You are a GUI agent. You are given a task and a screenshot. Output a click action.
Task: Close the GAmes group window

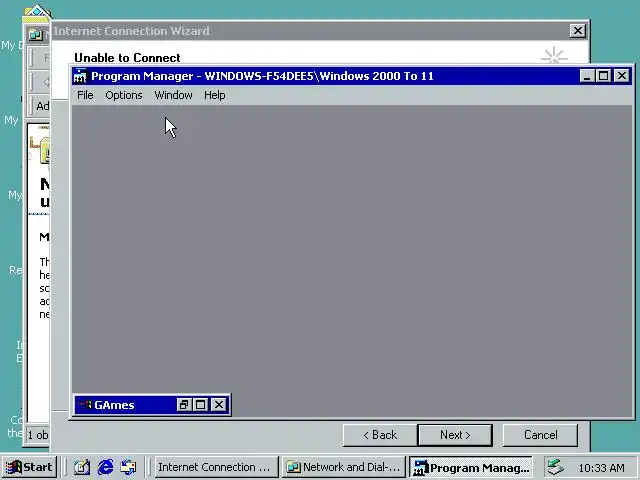(x=219, y=405)
